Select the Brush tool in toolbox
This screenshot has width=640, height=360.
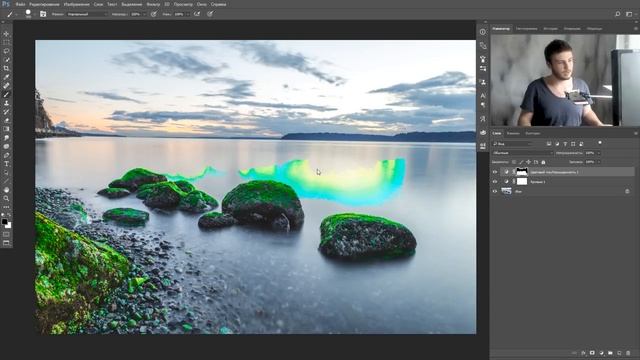[6, 95]
